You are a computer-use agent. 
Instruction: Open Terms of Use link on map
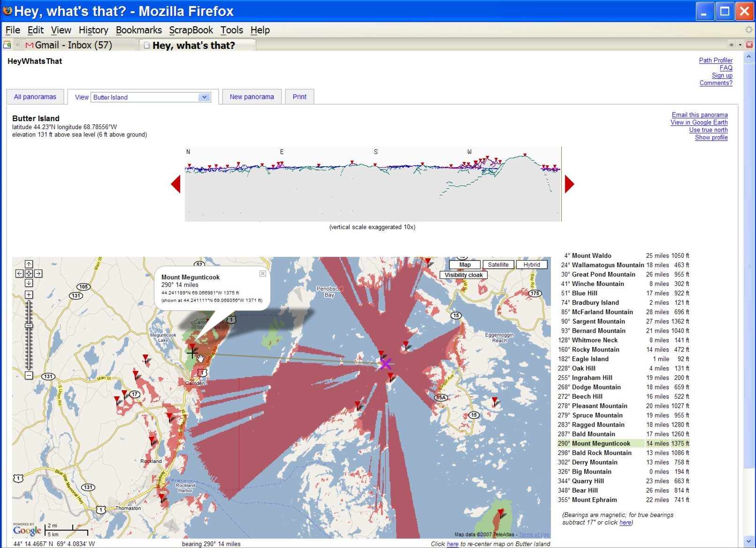(534, 534)
